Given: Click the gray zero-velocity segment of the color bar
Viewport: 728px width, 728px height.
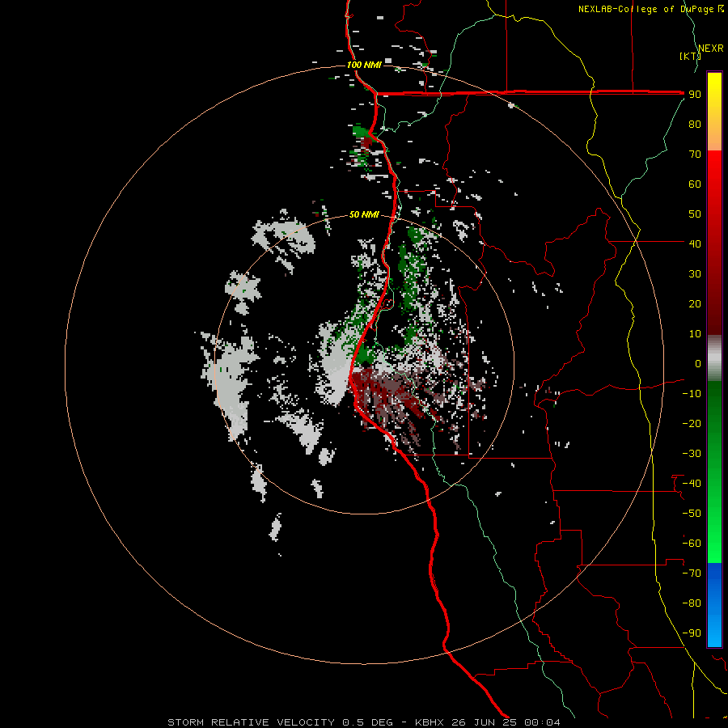Looking at the screenshot, I should pyautogui.click(x=714, y=358).
